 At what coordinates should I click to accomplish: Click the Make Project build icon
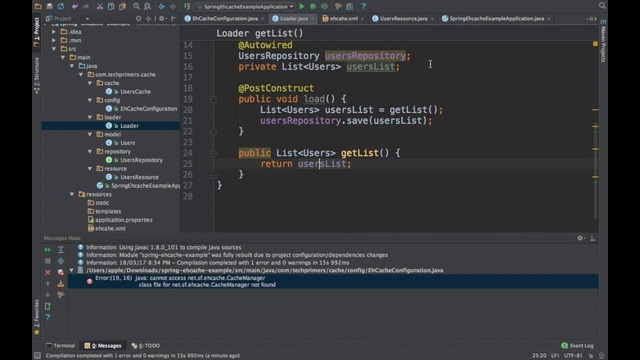pyautogui.click(x=187, y=6)
